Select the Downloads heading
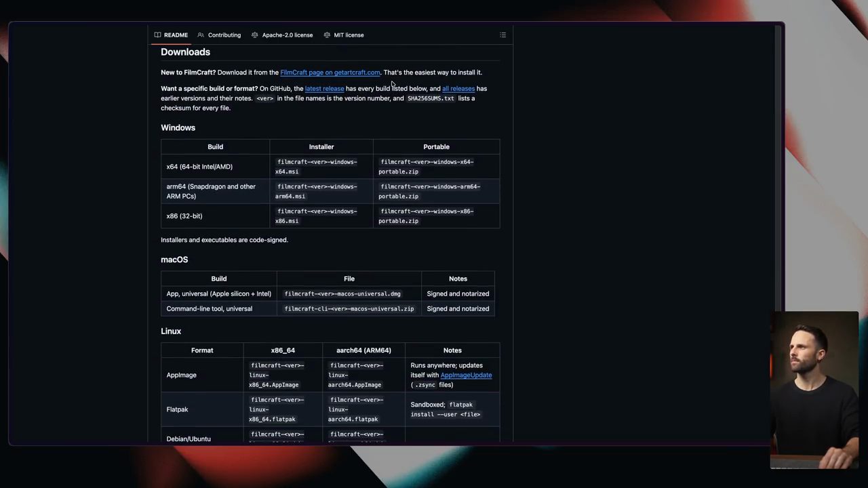 pos(185,52)
